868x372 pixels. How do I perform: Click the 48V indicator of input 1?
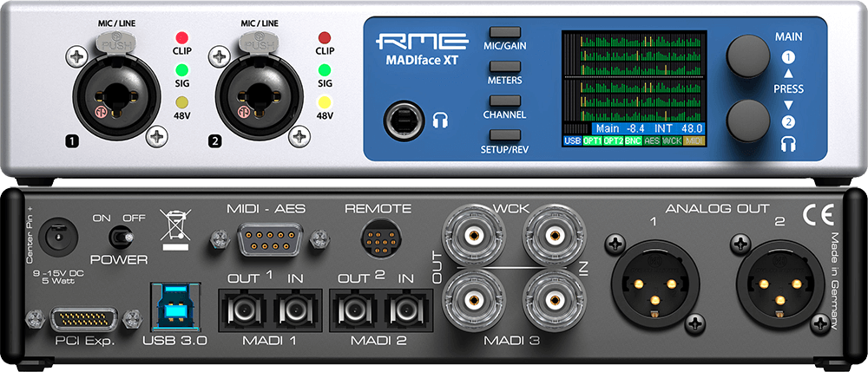click(x=182, y=104)
